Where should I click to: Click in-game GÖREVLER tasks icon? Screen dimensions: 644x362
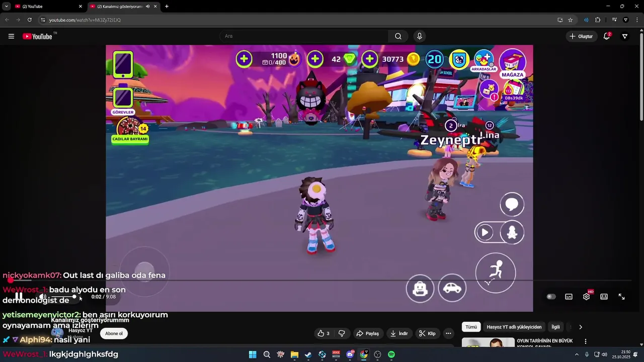pyautogui.click(x=123, y=101)
